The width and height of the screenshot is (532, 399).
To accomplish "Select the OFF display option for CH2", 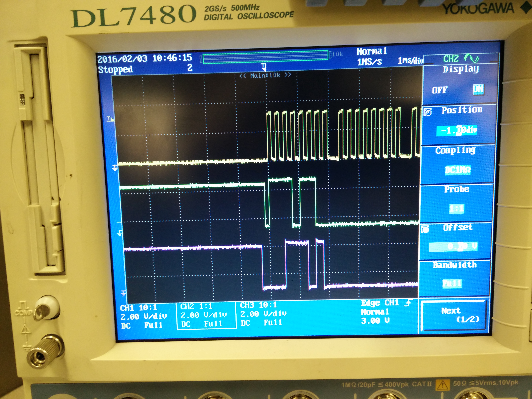I will (x=440, y=90).
